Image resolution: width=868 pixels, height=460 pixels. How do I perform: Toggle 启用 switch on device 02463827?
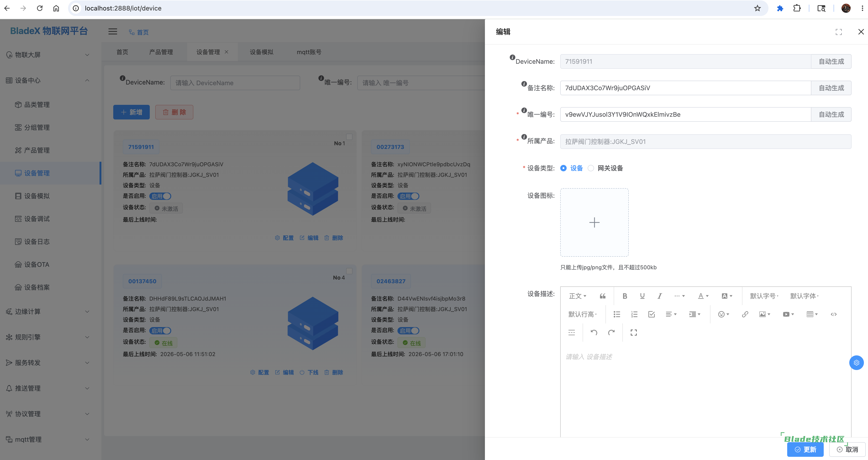pyautogui.click(x=408, y=330)
